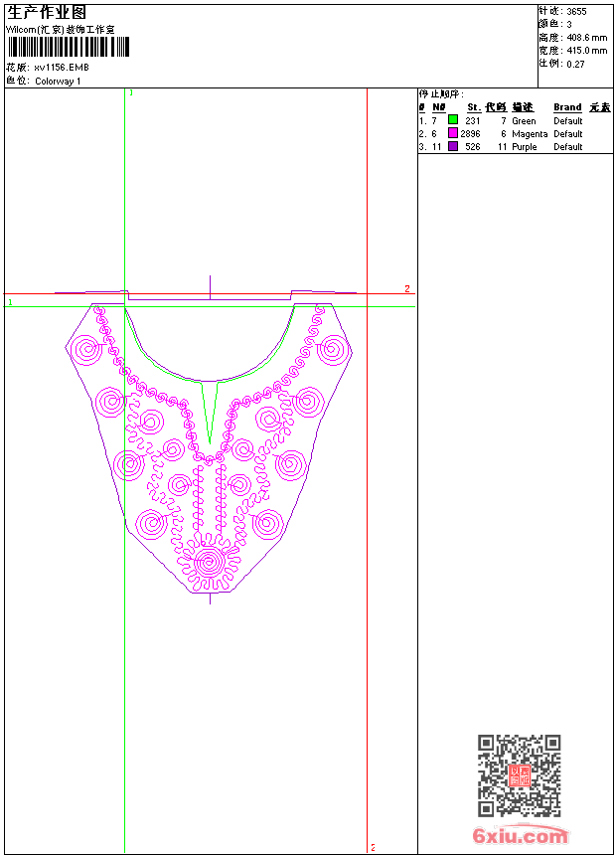
Task: Select stitch value 231 in Green row
Action: point(473,121)
